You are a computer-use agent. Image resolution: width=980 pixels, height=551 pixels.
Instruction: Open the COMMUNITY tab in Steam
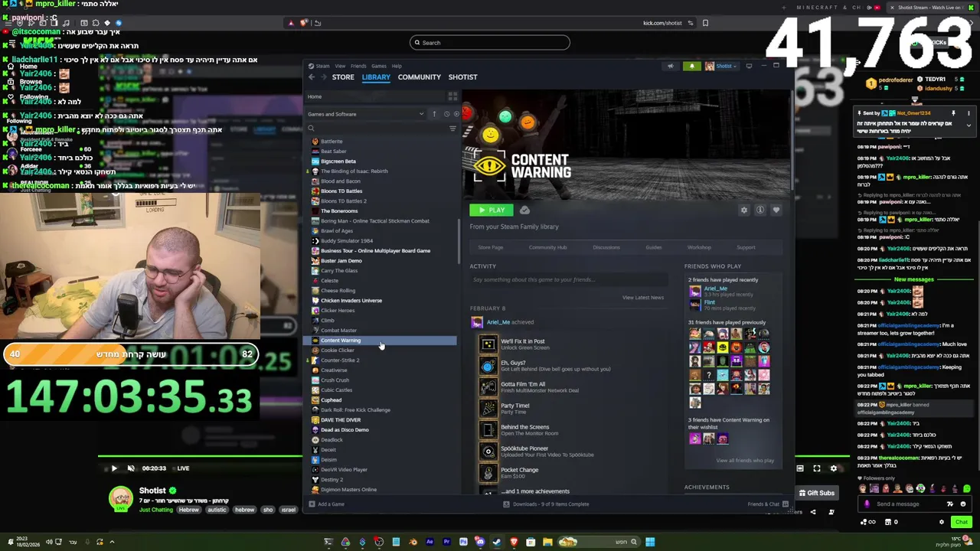419,77
